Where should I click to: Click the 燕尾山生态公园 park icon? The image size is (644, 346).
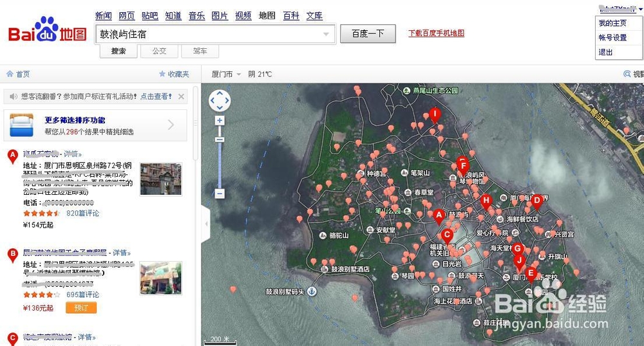click(x=406, y=90)
